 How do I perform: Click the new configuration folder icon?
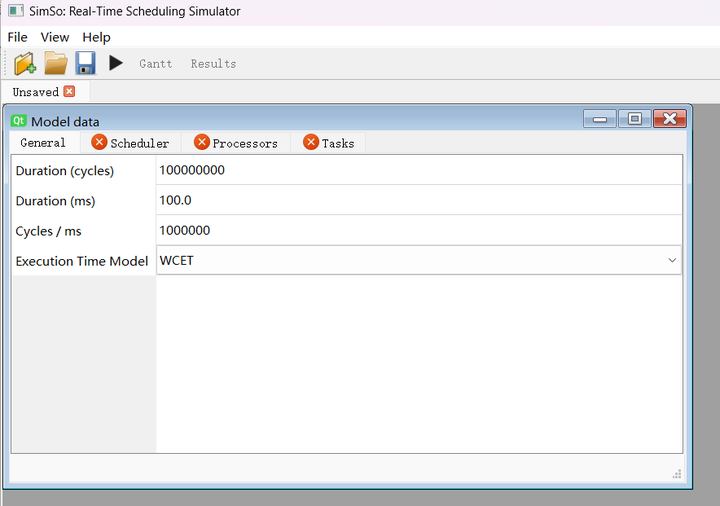[x=25, y=63]
